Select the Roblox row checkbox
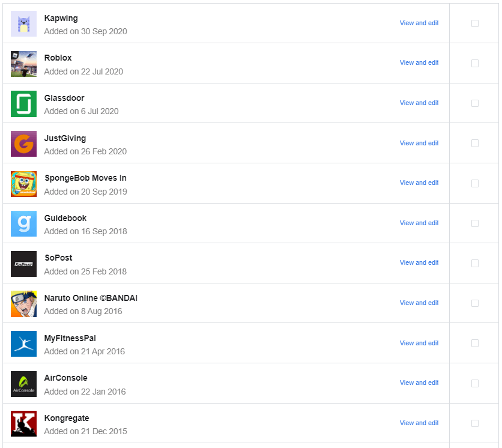 pos(474,63)
